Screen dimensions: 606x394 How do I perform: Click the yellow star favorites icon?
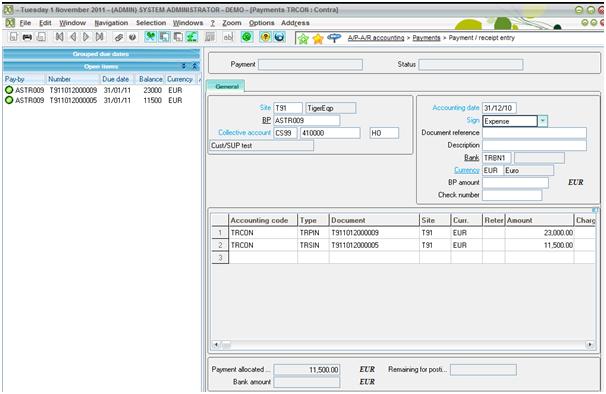point(318,39)
